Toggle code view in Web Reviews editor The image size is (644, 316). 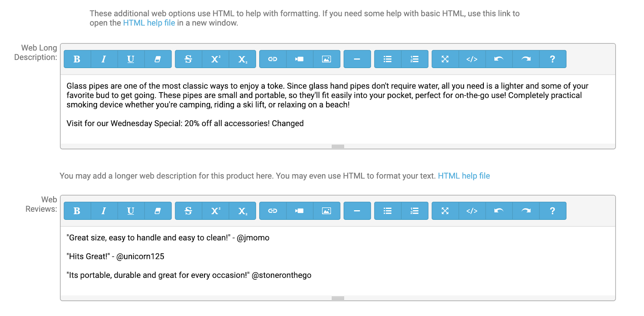click(x=472, y=211)
